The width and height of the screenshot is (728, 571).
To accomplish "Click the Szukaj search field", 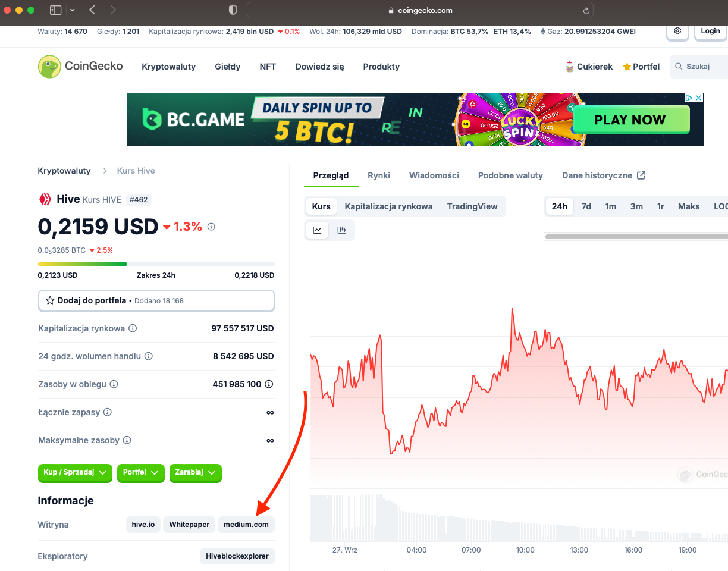I will [x=699, y=67].
